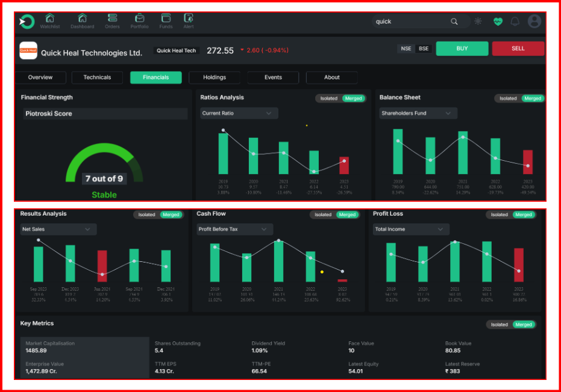The width and height of the screenshot is (561, 392).
Task: Open notifications bell
Action: pos(515,22)
